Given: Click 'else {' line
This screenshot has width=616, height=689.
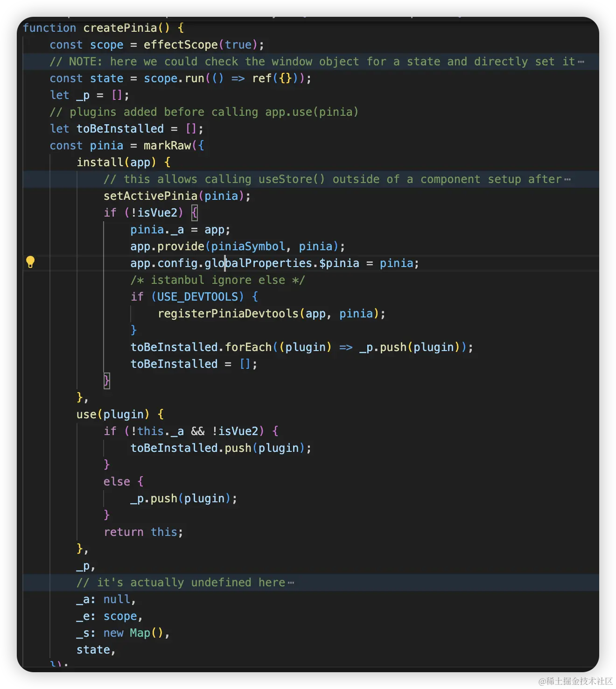Looking at the screenshot, I should (x=123, y=482).
